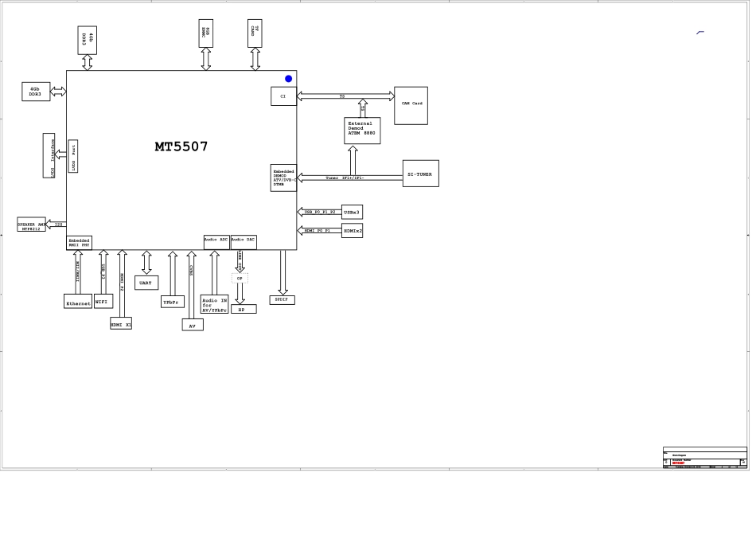The width and height of the screenshot is (756, 535).
Task: Click the TS bus arrow label
Action: (342, 96)
